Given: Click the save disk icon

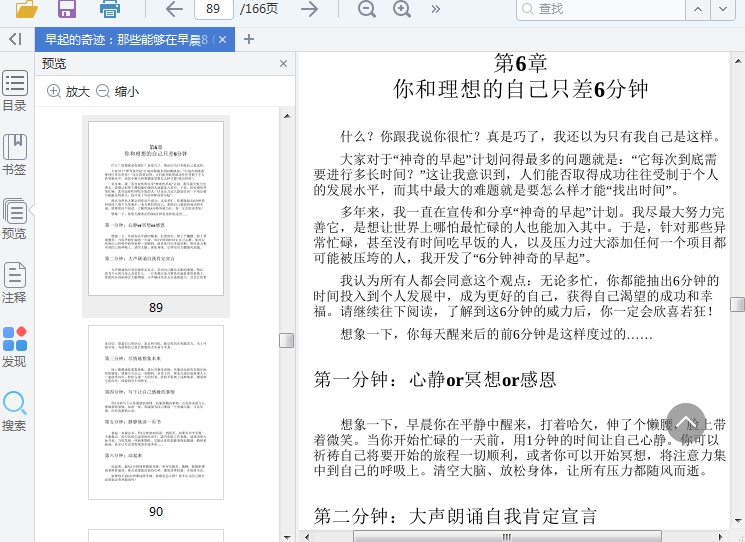Looking at the screenshot, I should [67, 9].
